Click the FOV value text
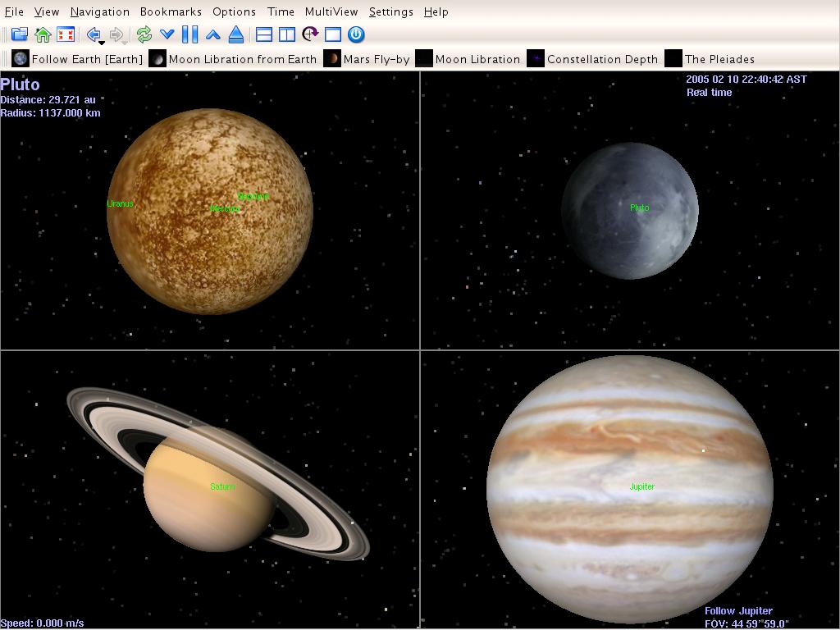Viewport: 840px width, 630px height. point(746,624)
